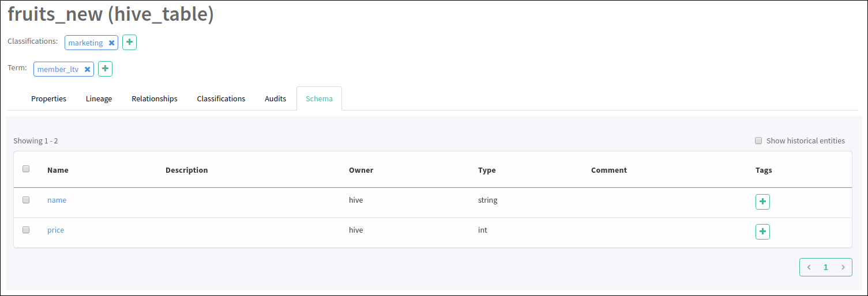
Task: Switch to the Properties tab
Action: click(x=48, y=98)
